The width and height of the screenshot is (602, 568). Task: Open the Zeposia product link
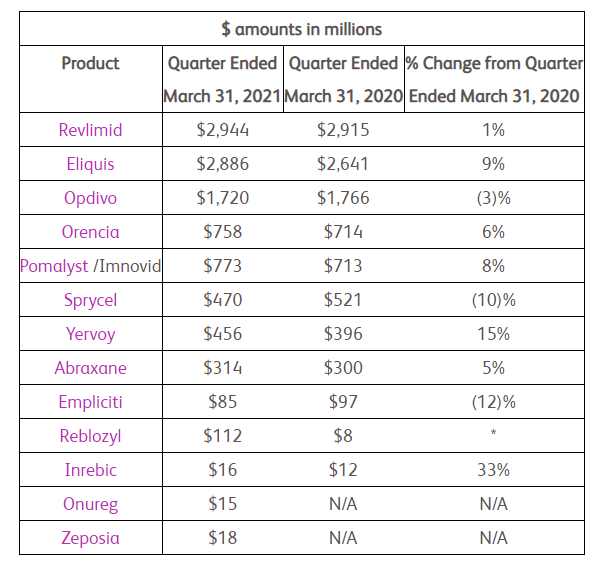point(90,538)
